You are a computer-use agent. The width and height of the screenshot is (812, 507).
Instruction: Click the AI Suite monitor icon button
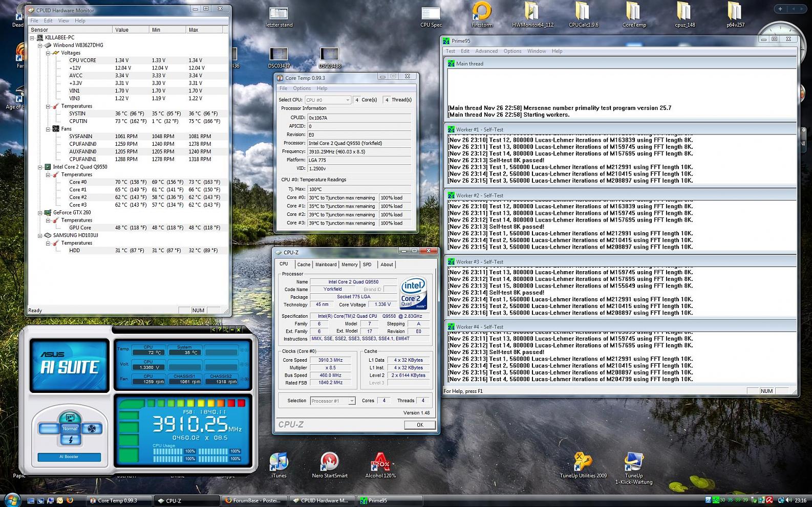[x=70, y=417]
